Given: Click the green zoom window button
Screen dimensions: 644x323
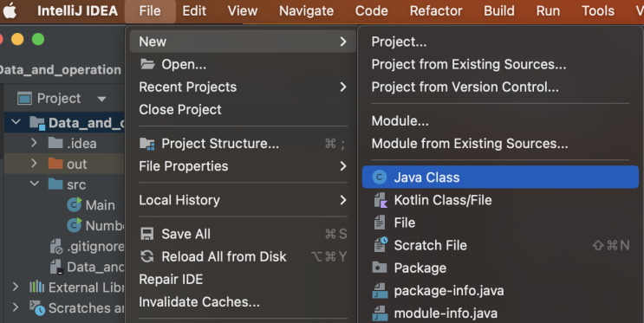Looking at the screenshot, I should pos(38,39).
